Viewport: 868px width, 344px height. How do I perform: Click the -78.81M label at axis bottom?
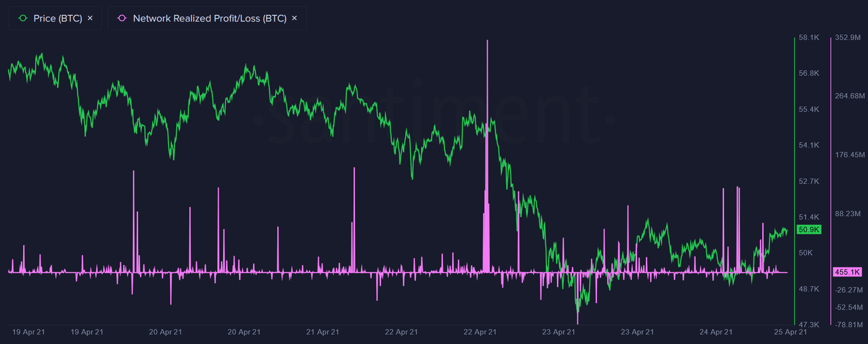849,325
